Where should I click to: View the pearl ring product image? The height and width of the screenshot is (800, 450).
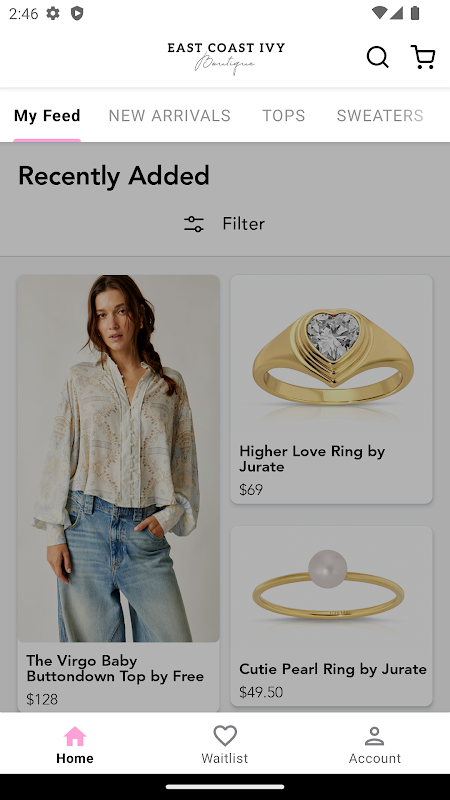tap(332, 589)
